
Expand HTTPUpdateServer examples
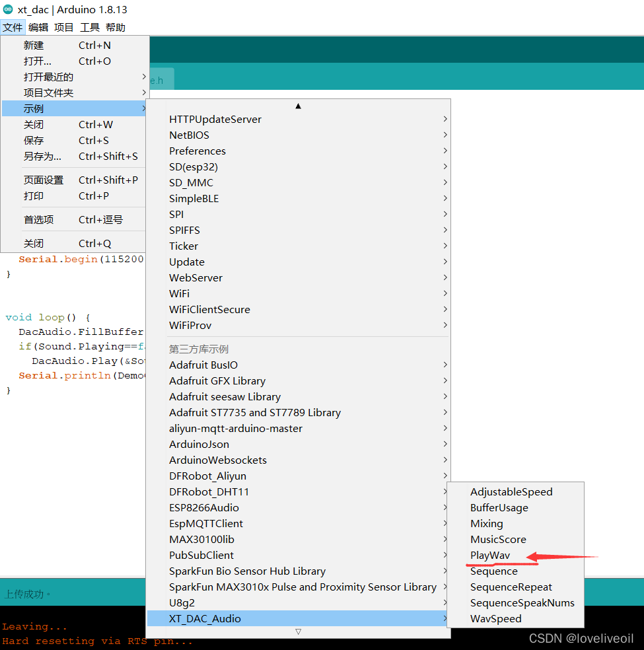tap(299, 119)
